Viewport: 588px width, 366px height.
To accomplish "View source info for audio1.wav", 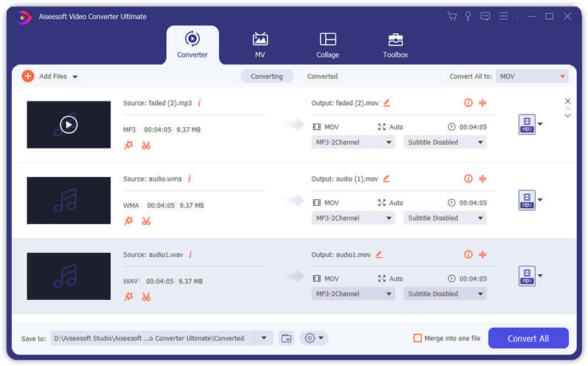I will 190,254.
